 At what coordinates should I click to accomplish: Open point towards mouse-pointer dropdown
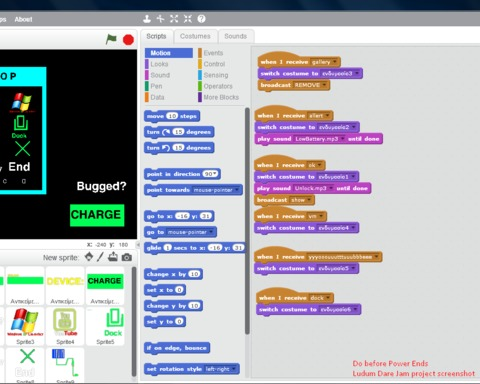point(237,190)
